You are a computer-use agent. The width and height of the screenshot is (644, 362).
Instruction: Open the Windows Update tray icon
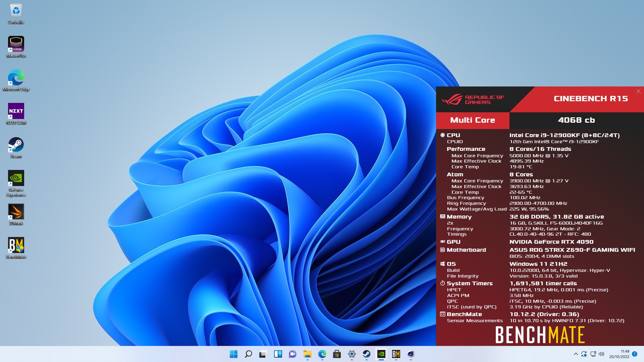pos(584,354)
